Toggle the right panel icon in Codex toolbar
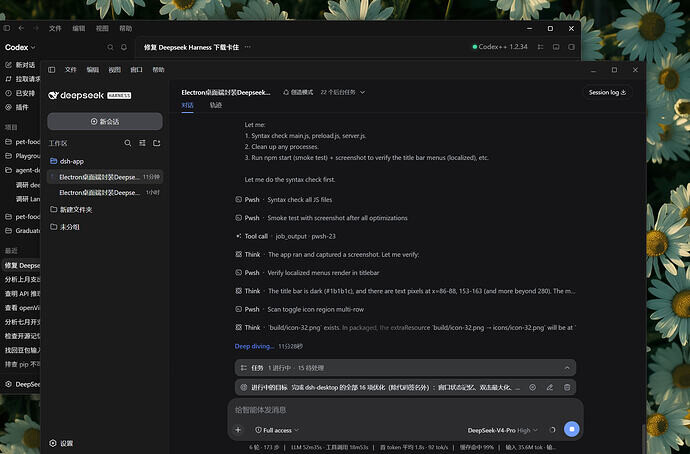 (x=571, y=47)
